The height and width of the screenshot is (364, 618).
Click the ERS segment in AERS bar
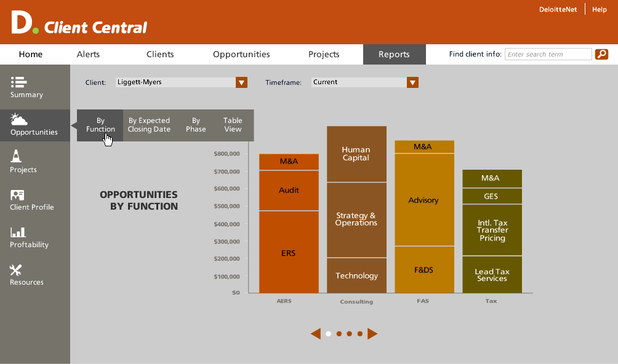[x=289, y=252]
